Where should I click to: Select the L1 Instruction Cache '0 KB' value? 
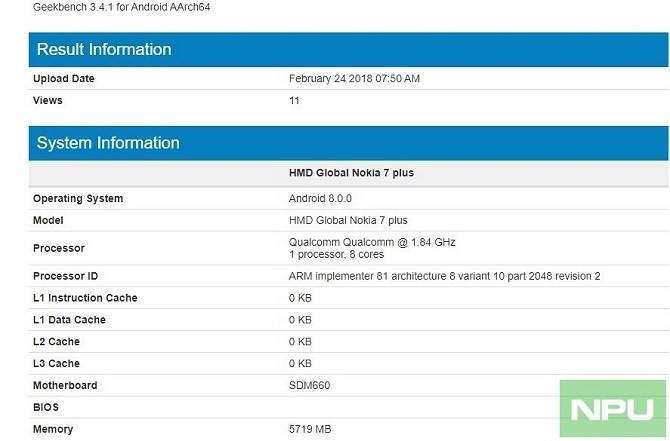pos(300,298)
